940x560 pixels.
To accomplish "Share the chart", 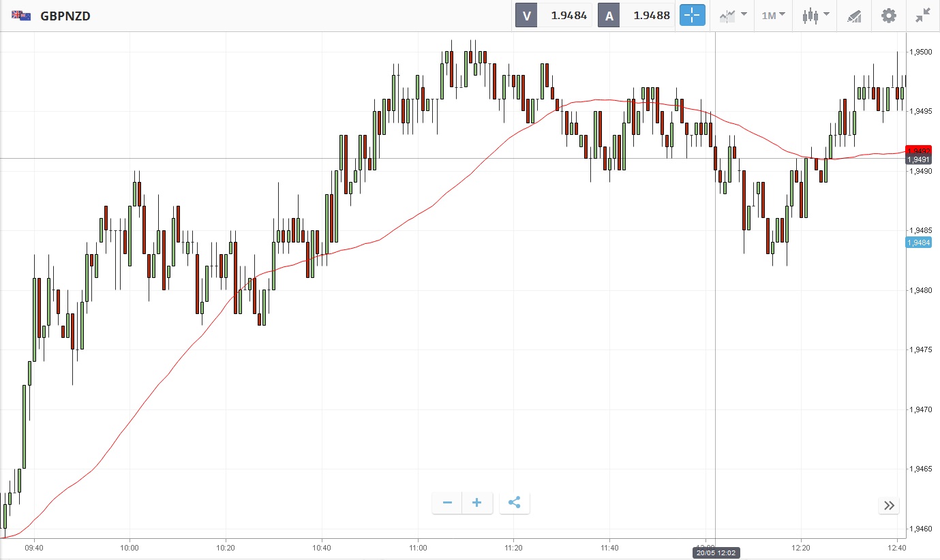I will tap(515, 503).
